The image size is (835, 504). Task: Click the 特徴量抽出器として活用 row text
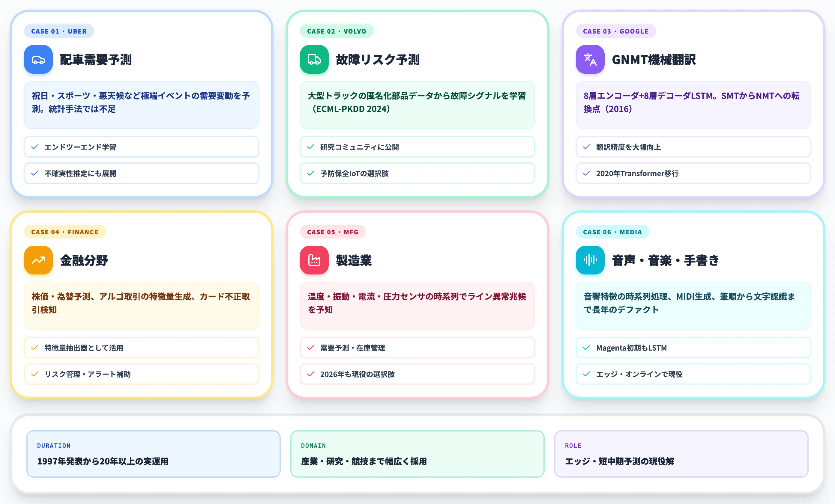[84, 348]
